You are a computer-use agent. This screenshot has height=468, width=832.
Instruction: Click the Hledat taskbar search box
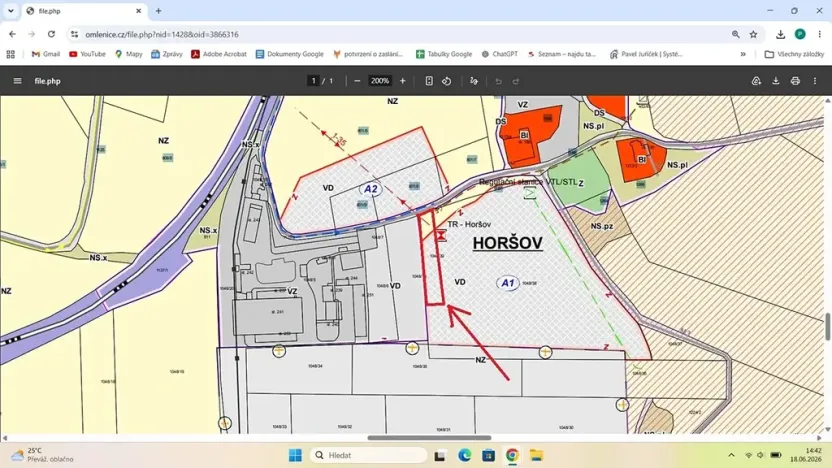(x=368, y=455)
